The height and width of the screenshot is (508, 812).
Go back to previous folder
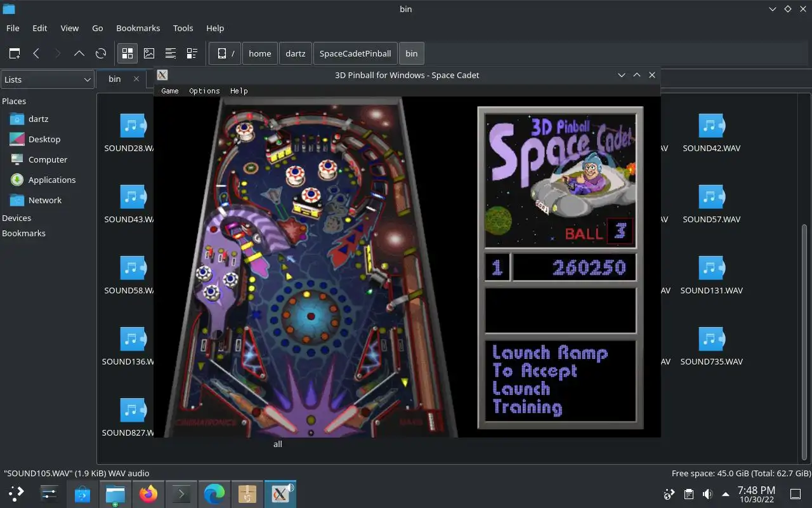(x=36, y=53)
